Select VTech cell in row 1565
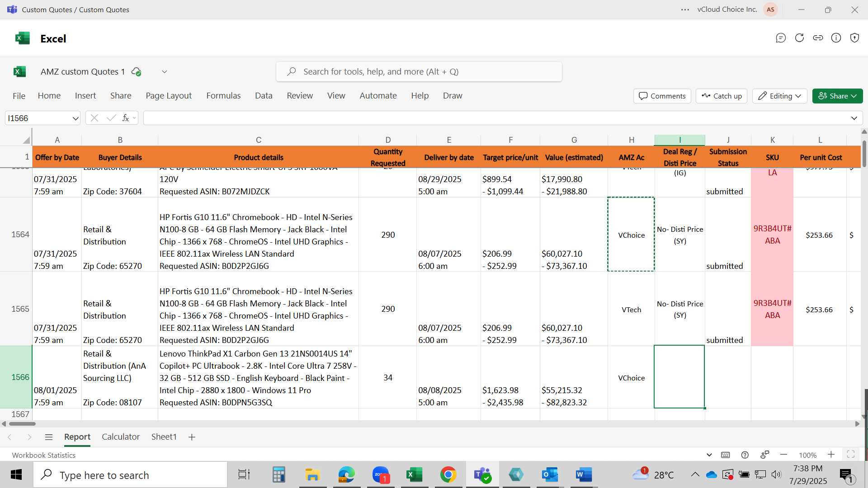This screenshot has height=488, width=868. pos(631,310)
